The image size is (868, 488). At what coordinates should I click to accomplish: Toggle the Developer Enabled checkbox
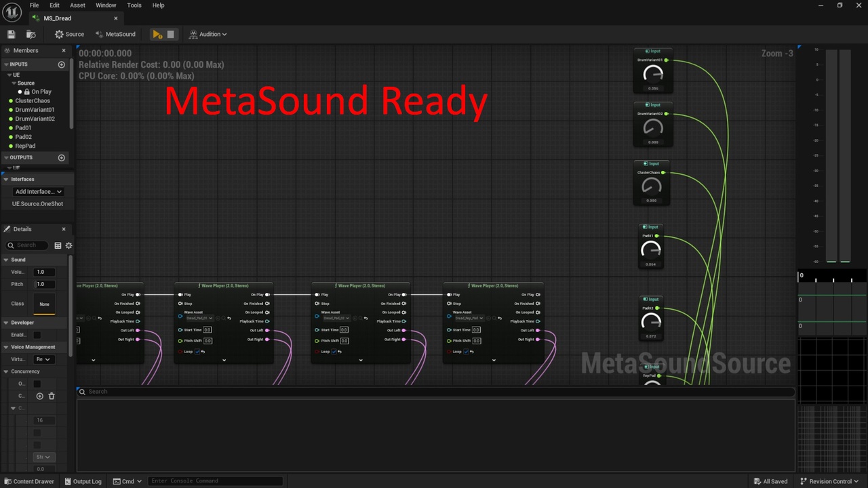(x=37, y=335)
